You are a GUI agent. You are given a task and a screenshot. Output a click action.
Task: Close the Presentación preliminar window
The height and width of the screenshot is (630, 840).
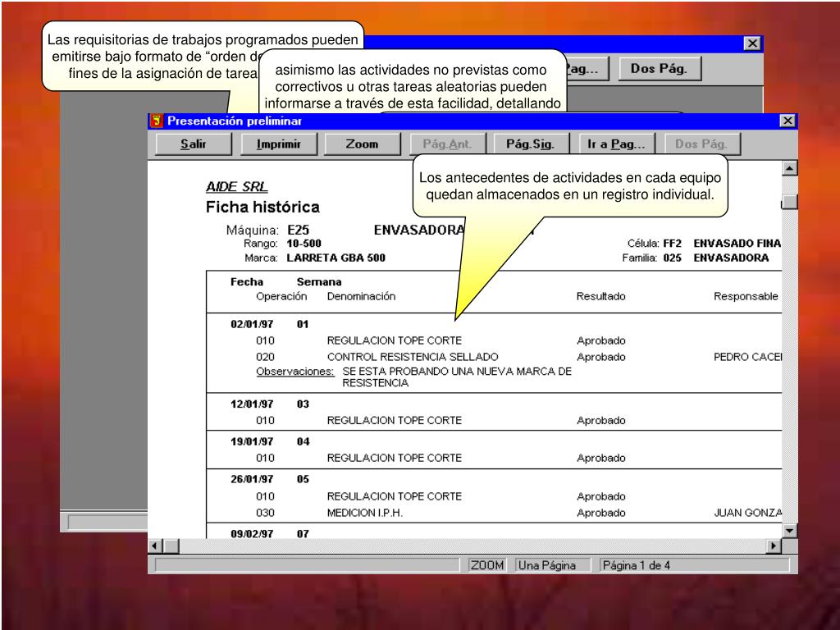point(787,121)
